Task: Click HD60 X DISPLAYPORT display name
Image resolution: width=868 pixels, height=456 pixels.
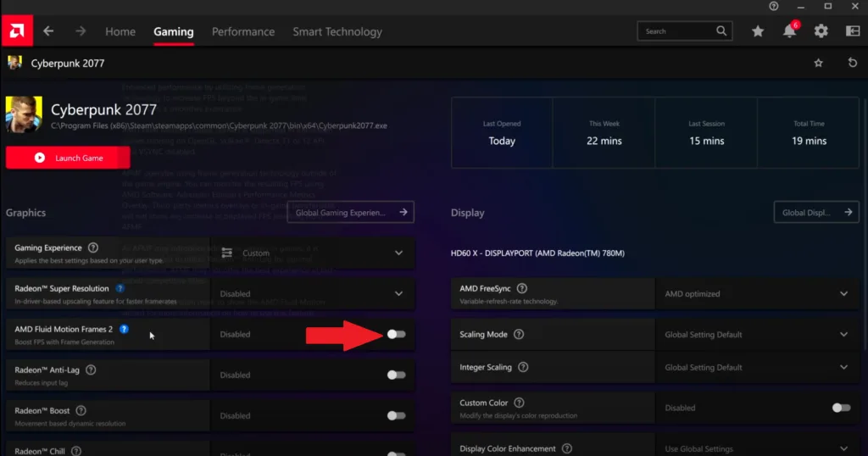Action: coord(537,253)
